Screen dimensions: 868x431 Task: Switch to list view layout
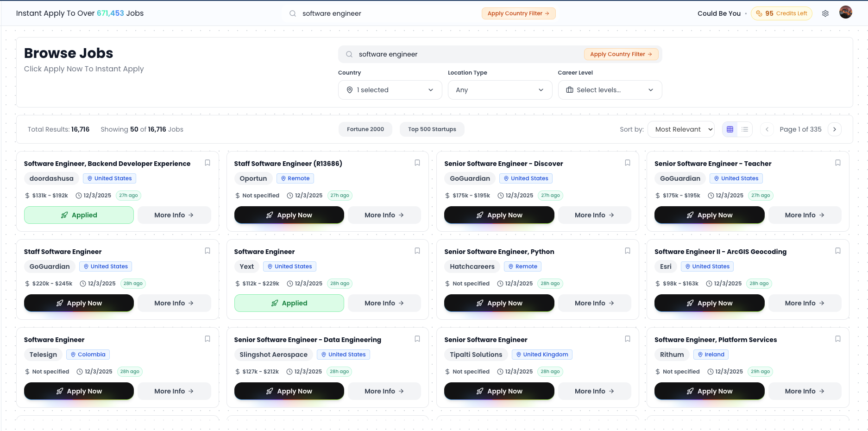coord(745,129)
